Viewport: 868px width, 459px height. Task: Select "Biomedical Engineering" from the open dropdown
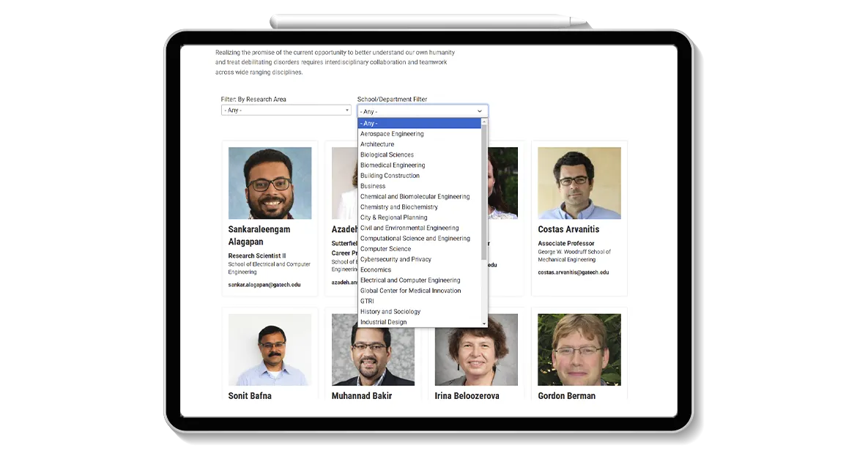pos(393,165)
